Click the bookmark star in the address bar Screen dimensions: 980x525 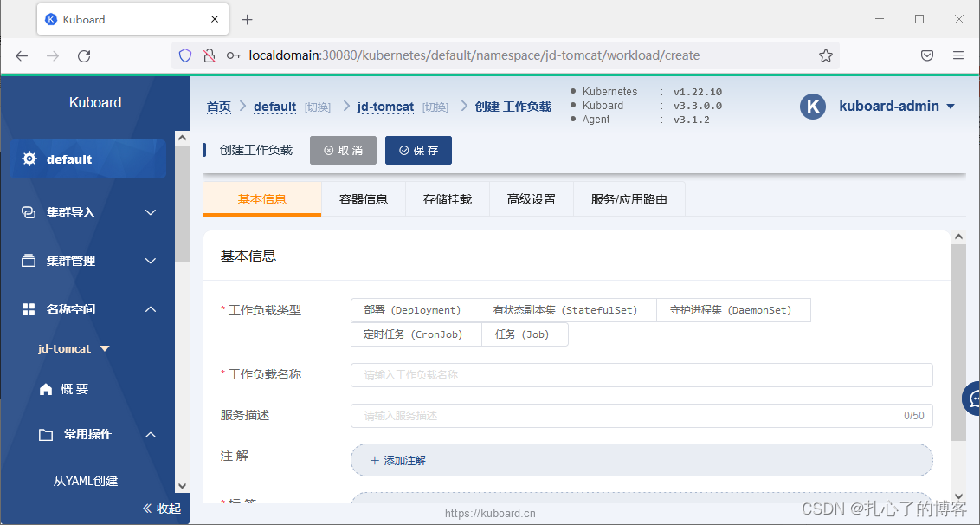pyautogui.click(x=825, y=55)
